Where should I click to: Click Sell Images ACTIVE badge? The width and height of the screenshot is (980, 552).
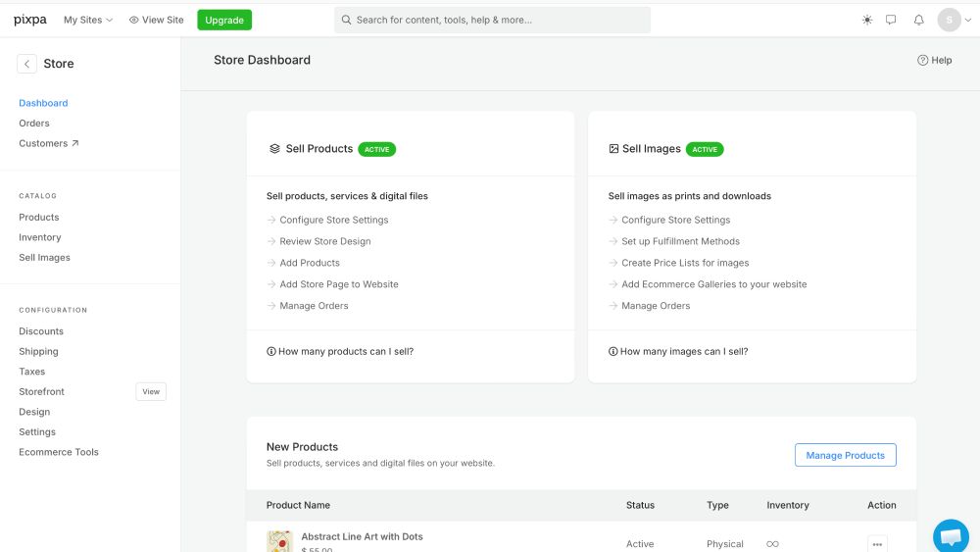705,149
